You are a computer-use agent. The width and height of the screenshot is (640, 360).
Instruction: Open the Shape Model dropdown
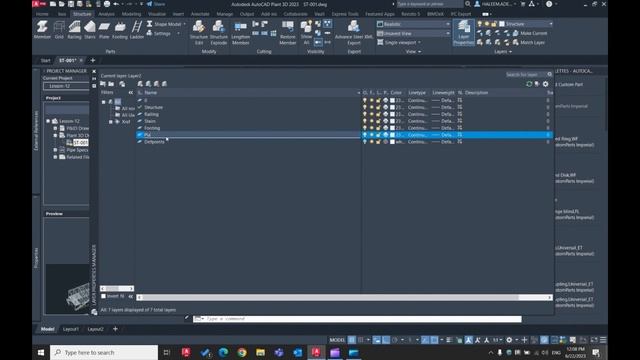(x=166, y=24)
